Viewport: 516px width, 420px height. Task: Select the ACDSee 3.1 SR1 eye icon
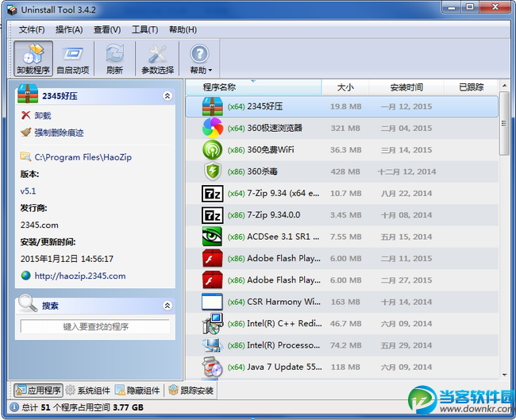212,237
